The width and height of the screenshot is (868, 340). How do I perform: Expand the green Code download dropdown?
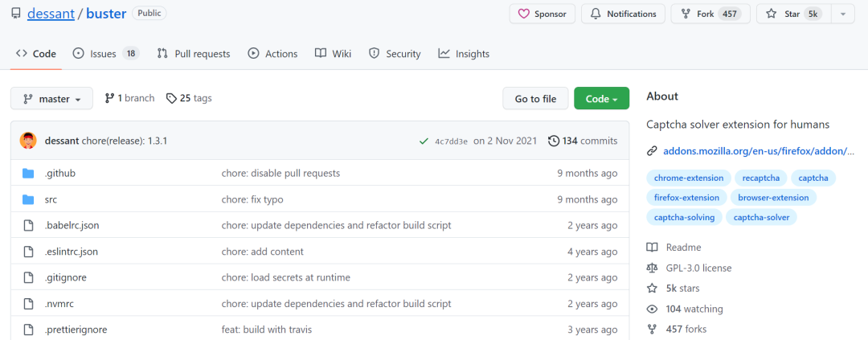601,99
